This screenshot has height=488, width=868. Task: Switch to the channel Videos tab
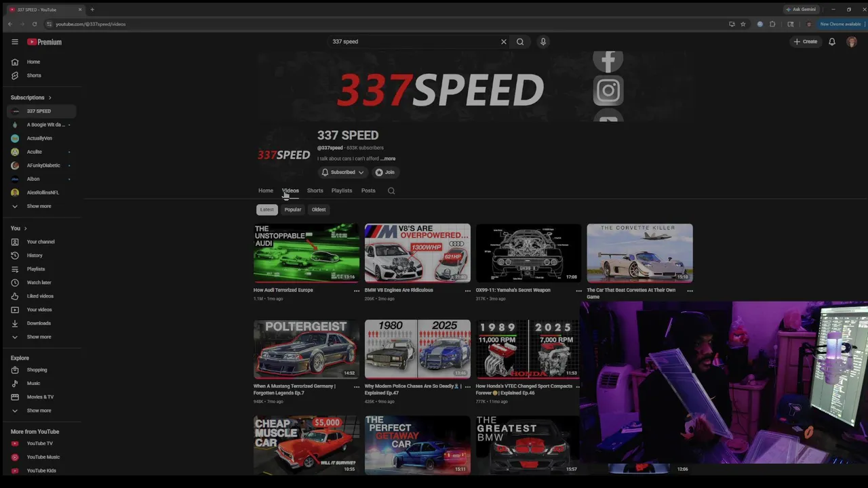(290, 191)
